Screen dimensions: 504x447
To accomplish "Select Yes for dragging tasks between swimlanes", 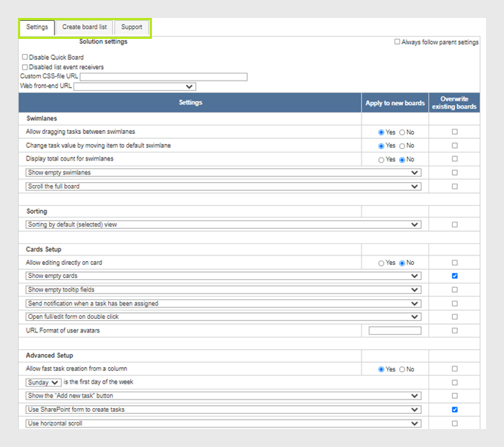I will [x=381, y=132].
